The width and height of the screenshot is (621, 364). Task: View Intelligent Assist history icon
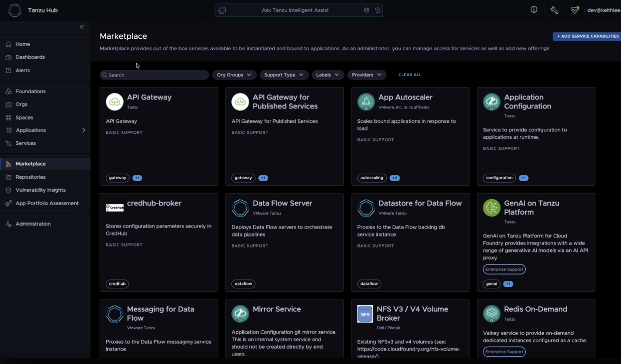pyautogui.click(x=377, y=10)
